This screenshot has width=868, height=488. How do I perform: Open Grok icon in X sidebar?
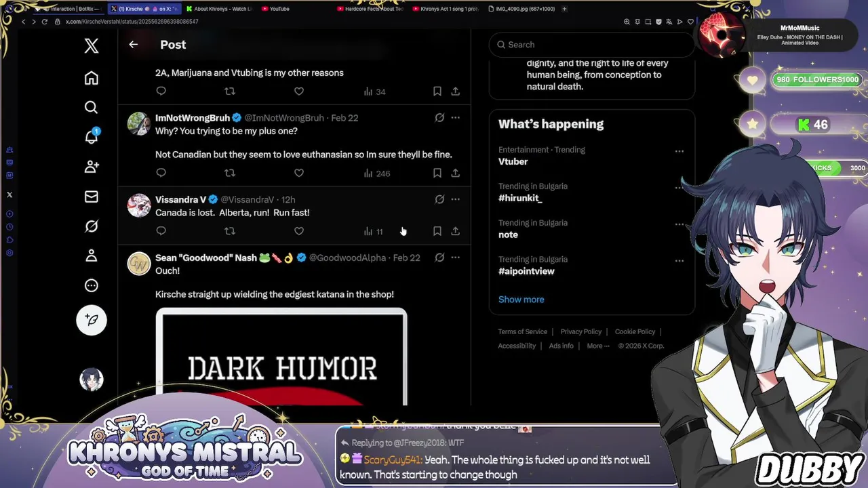click(92, 226)
